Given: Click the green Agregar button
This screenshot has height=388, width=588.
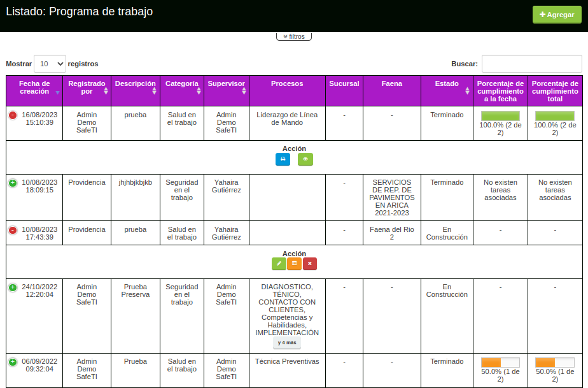Looking at the screenshot, I should (x=557, y=15).
